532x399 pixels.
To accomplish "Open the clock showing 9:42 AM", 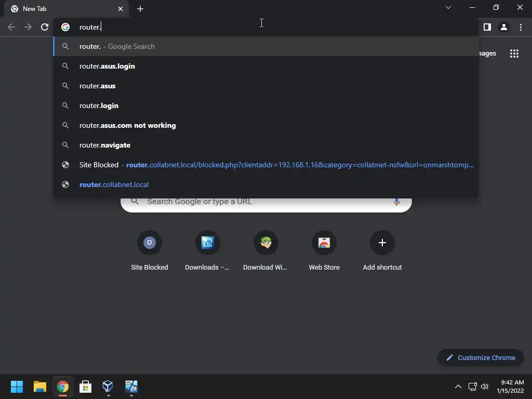I will tap(510, 387).
